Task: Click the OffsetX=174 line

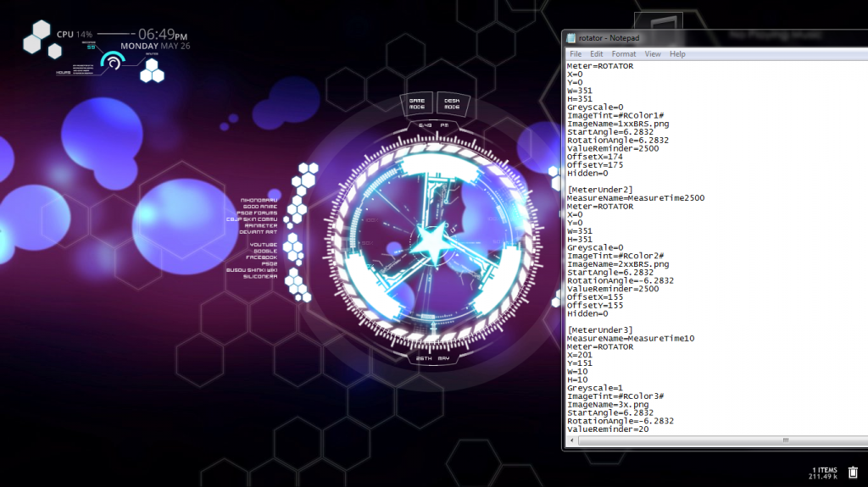Action: pos(594,158)
